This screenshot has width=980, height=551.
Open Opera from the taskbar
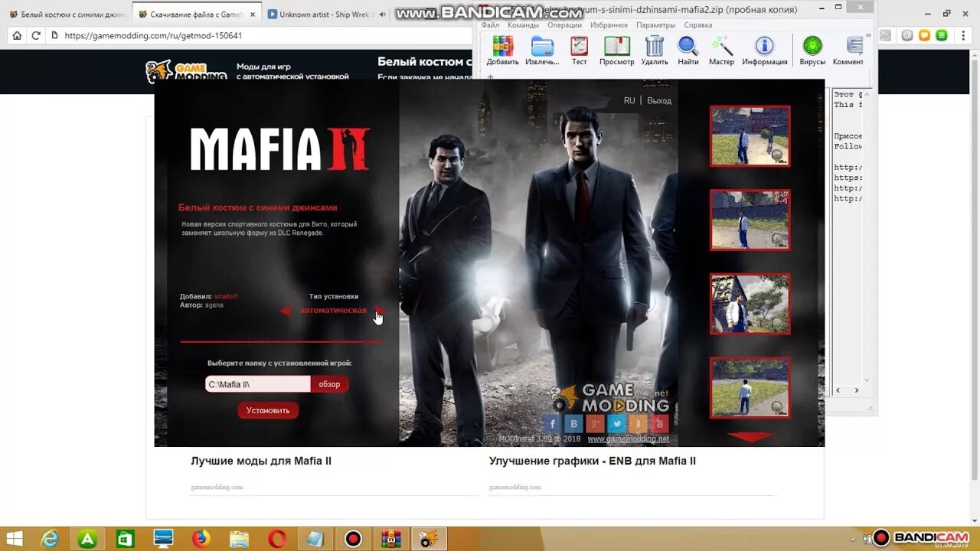pyautogui.click(x=277, y=539)
